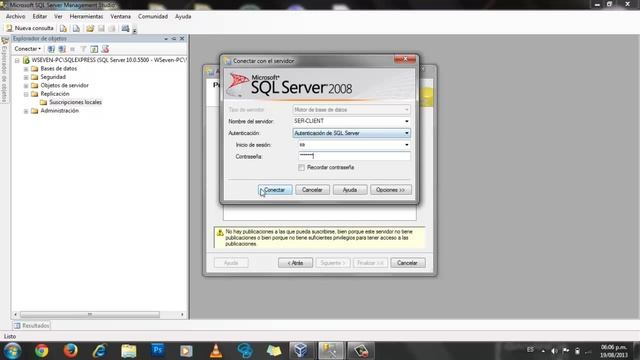
Task: Expand the Bases de datos node
Action: [26, 69]
